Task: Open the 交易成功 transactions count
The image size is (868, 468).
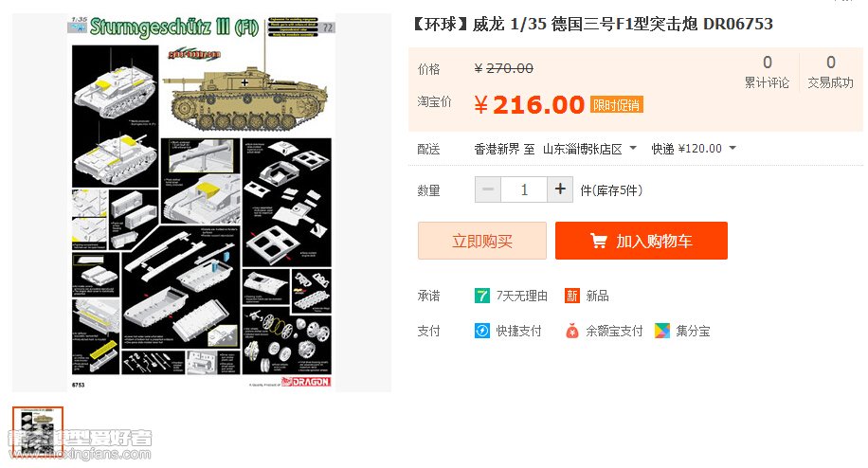Action: coord(830,72)
